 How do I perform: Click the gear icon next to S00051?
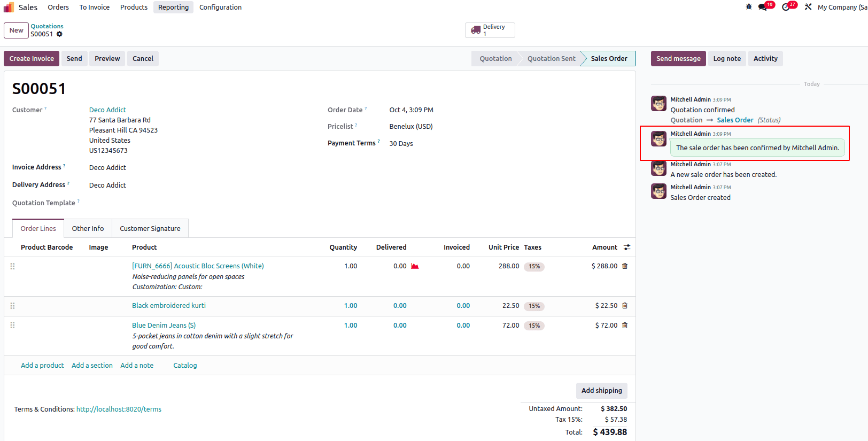pyautogui.click(x=59, y=34)
